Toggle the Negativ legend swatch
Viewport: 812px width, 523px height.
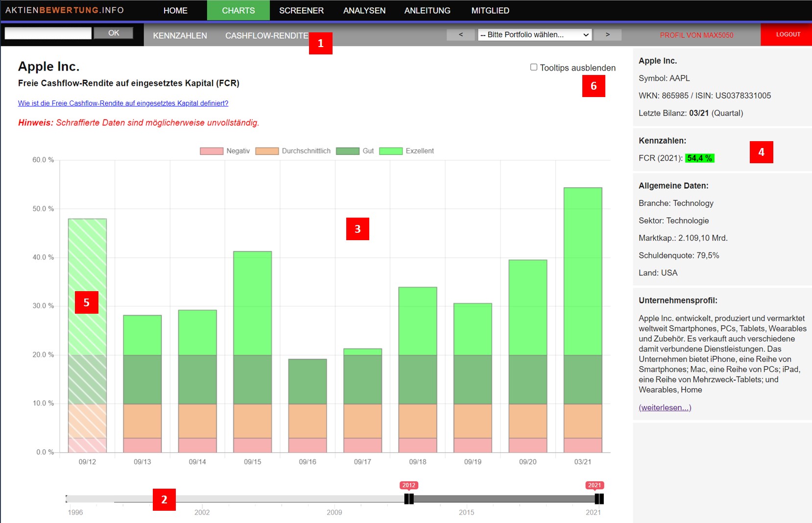click(x=212, y=151)
